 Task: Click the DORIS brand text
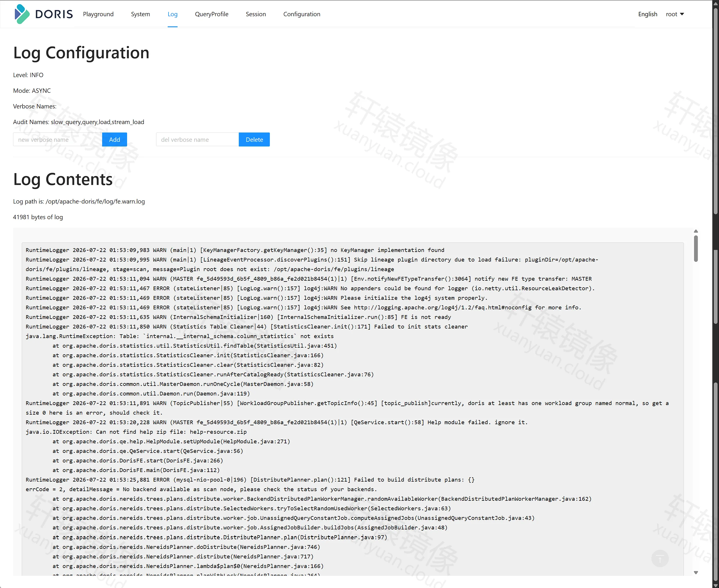pos(54,14)
